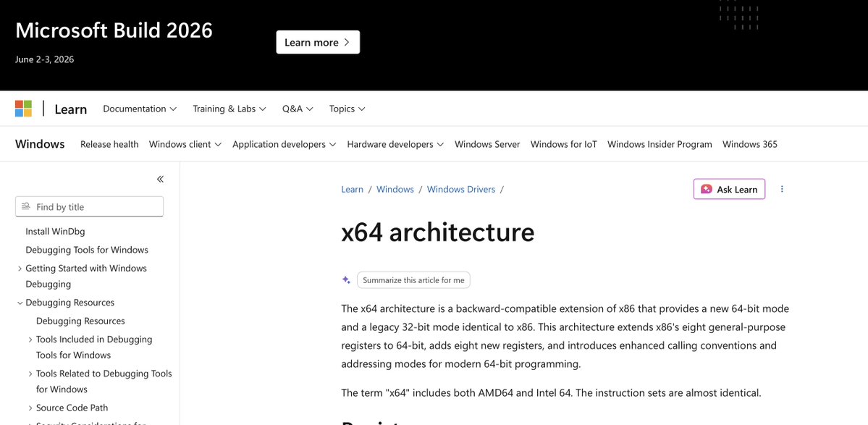
Task: Expand the Windows client menu
Action: click(185, 144)
